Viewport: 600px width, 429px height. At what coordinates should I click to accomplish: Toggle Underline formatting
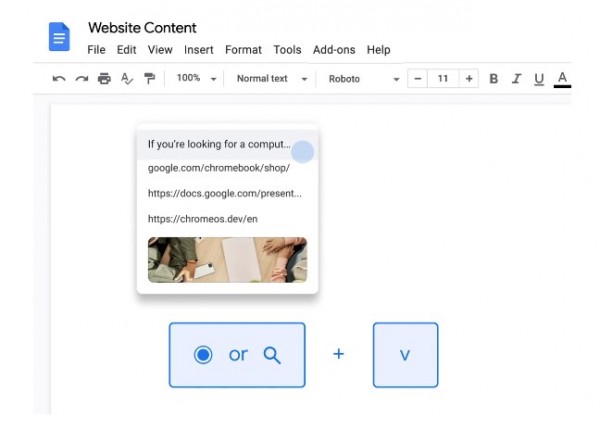(x=539, y=79)
